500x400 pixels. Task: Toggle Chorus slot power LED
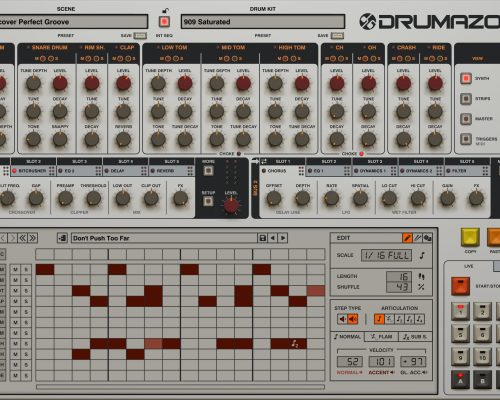pyautogui.click(x=264, y=171)
